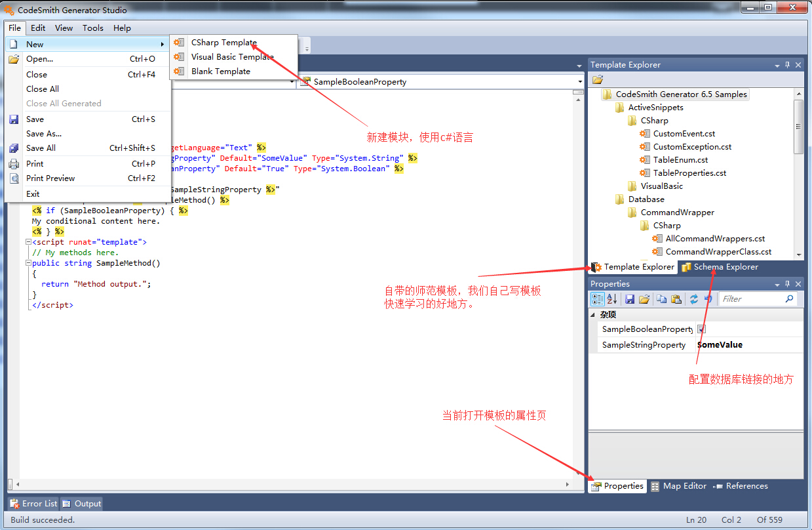Click the magnifier icon in the Filter box
Image resolution: width=812 pixels, height=530 pixels.
789,299
